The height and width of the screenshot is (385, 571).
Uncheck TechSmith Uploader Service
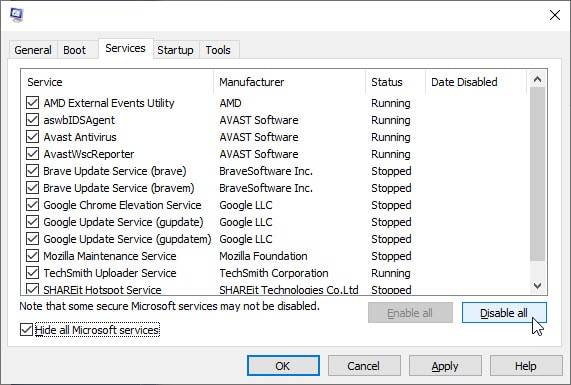point(32,273)
